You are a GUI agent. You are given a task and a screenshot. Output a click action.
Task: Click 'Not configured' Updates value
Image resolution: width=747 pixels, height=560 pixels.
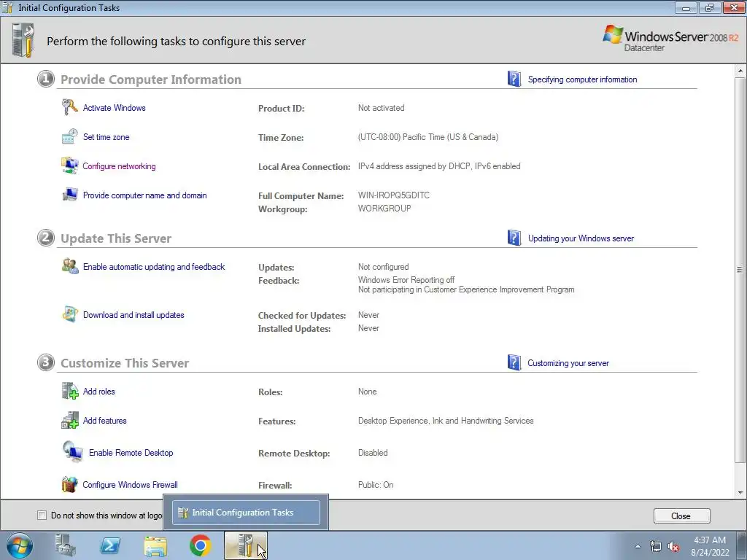383,267
